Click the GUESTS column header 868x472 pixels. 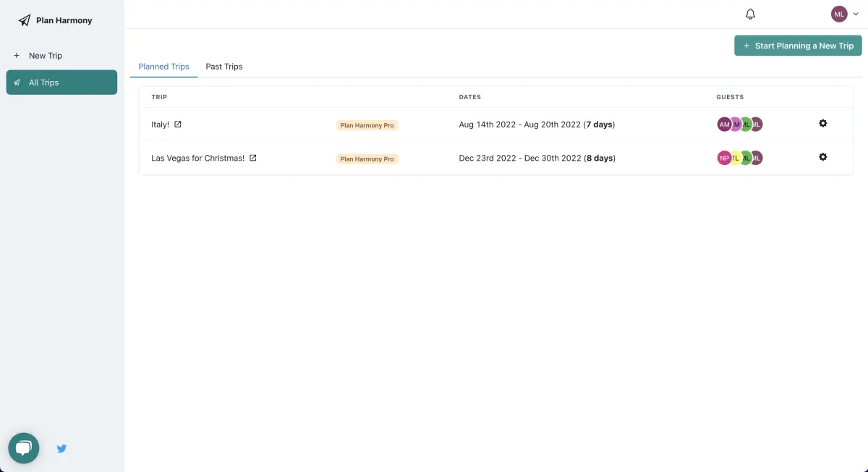pos(730,97)
